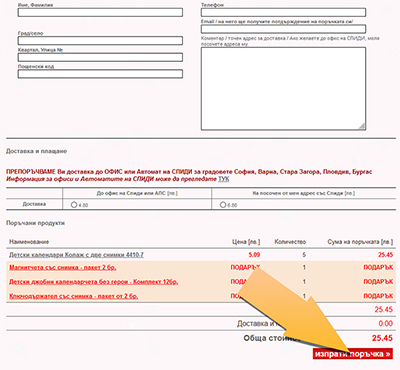Click the quantity value 5

(x=304, y=255)
